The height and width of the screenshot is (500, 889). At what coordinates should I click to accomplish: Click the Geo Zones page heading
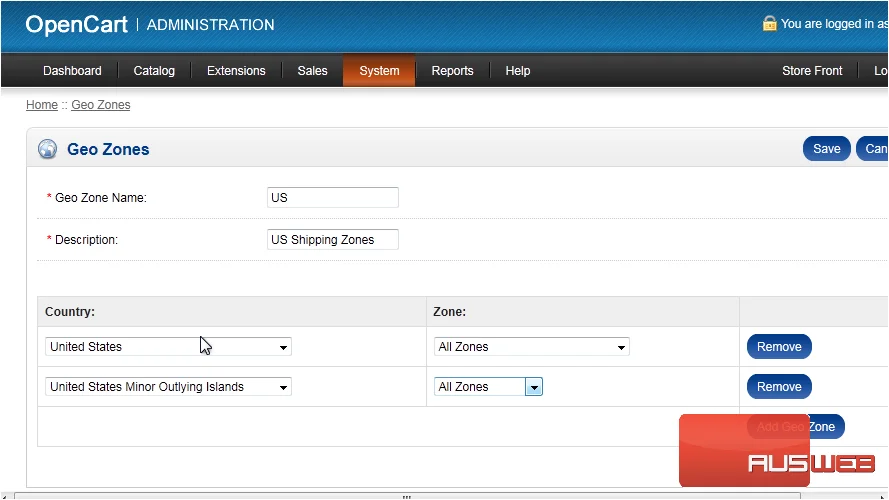(108, 149)
